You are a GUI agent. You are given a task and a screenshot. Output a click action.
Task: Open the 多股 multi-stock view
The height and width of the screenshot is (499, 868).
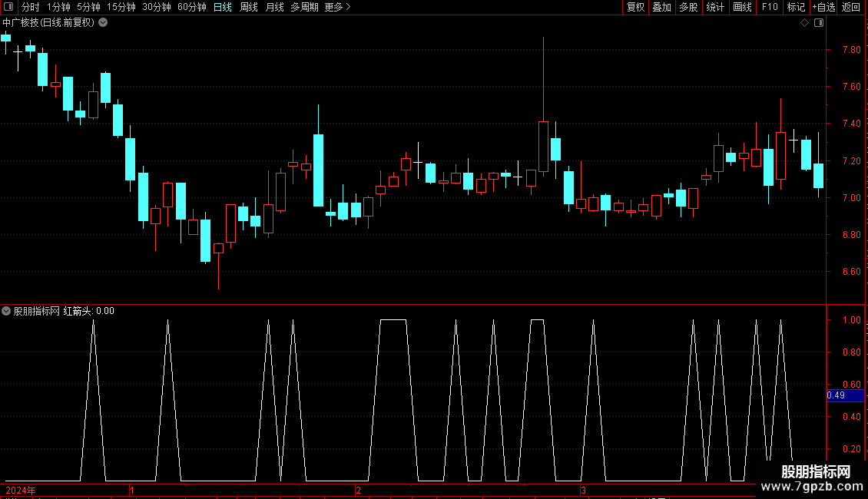(688, 7)
